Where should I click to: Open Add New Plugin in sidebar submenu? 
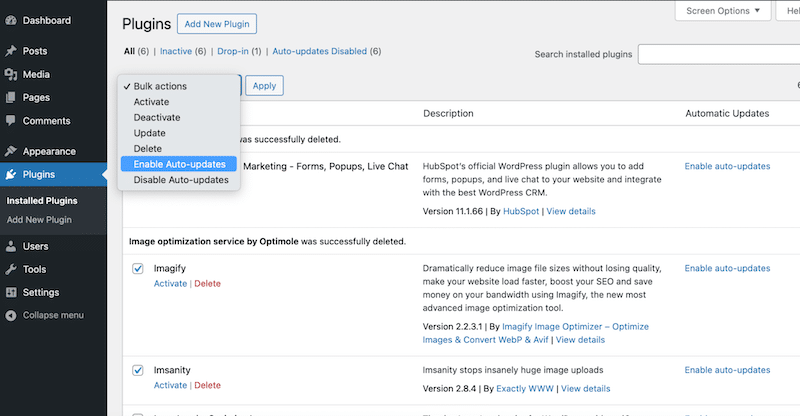tap(39, 220)
